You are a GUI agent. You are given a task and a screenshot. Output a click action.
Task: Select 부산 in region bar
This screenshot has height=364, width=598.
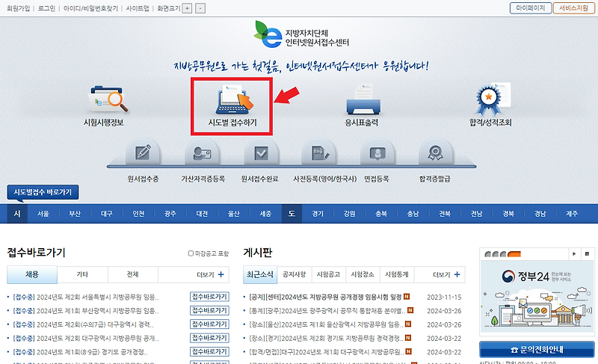point(75,214)
